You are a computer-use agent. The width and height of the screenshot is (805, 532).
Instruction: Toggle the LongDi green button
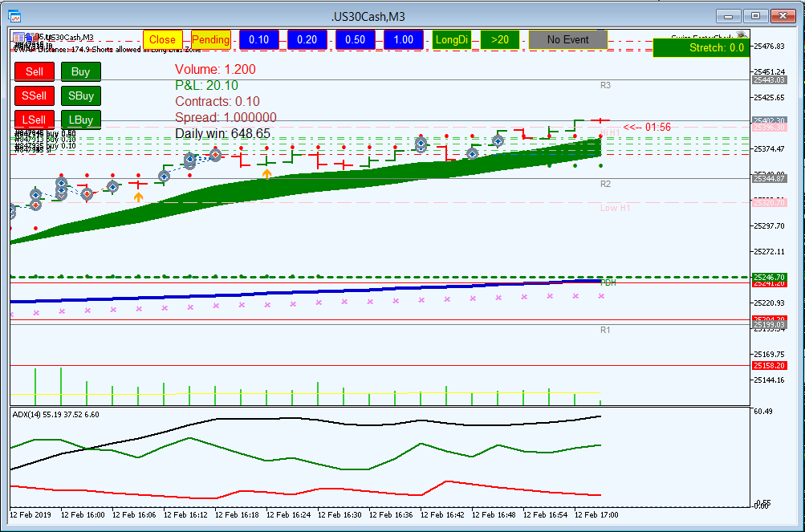click(x=452, y=40)
